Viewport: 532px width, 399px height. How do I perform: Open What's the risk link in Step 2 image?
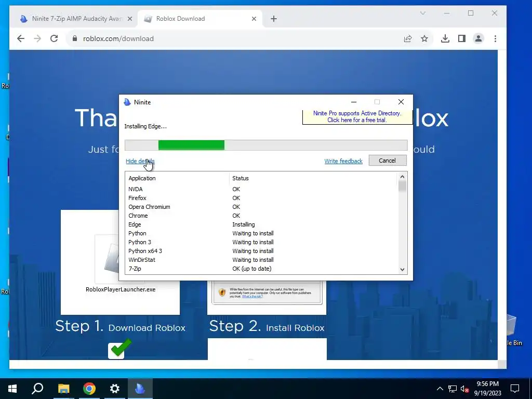(x=252, y=296)
